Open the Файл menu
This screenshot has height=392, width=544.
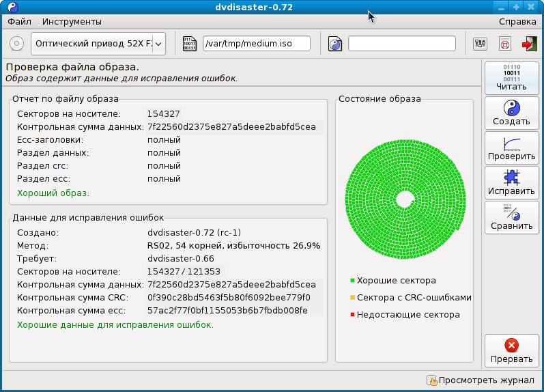(19, 22)
